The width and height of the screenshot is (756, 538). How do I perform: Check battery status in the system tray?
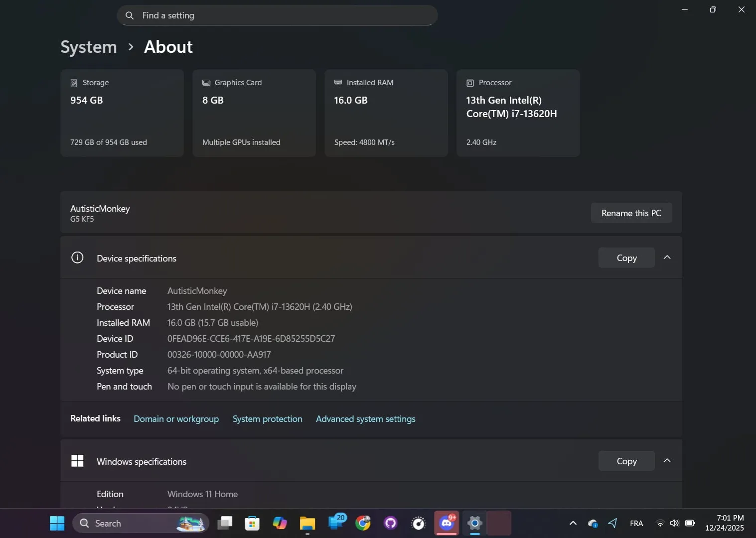[690, 523]
